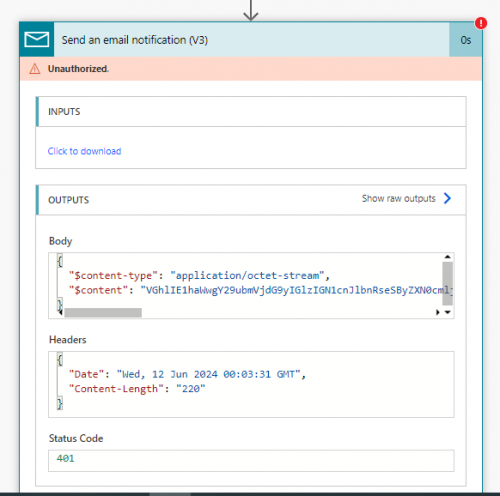Expand raw outputs with the chevron arrow
This screenshot has height=496, width=500.
coord(447,198)
